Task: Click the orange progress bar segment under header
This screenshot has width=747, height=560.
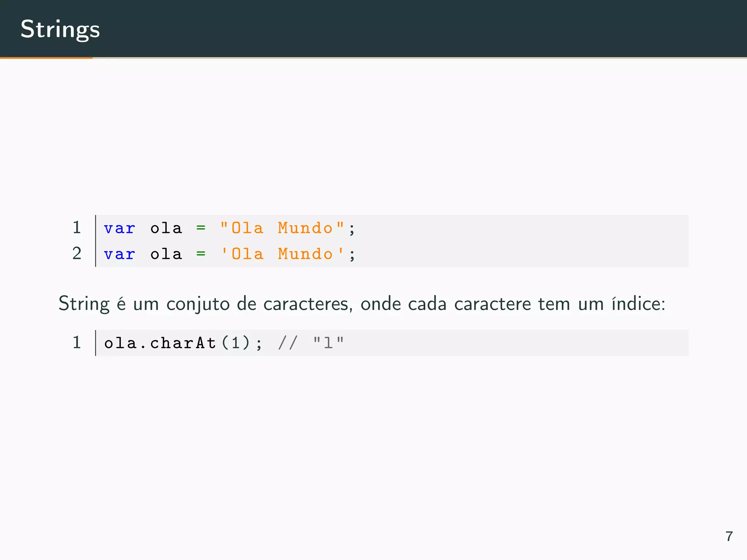Action: pyautogui.click(x=46, y=58)
